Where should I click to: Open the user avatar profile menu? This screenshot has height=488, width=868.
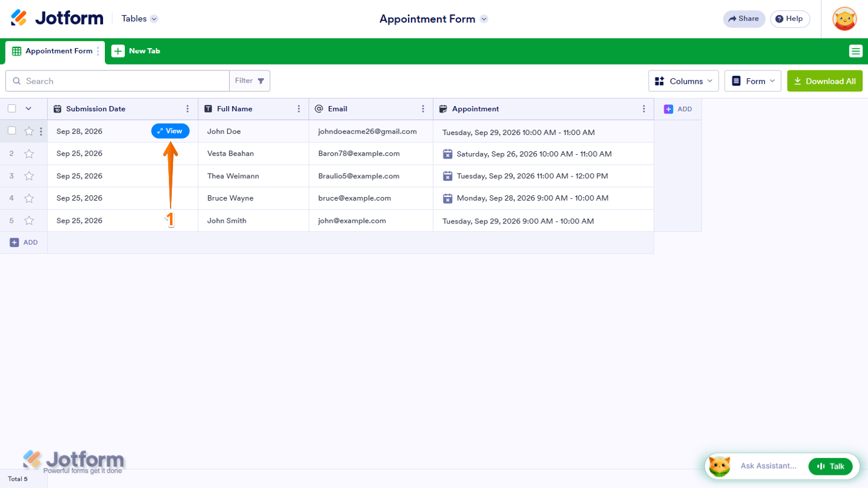click(844, 19)
